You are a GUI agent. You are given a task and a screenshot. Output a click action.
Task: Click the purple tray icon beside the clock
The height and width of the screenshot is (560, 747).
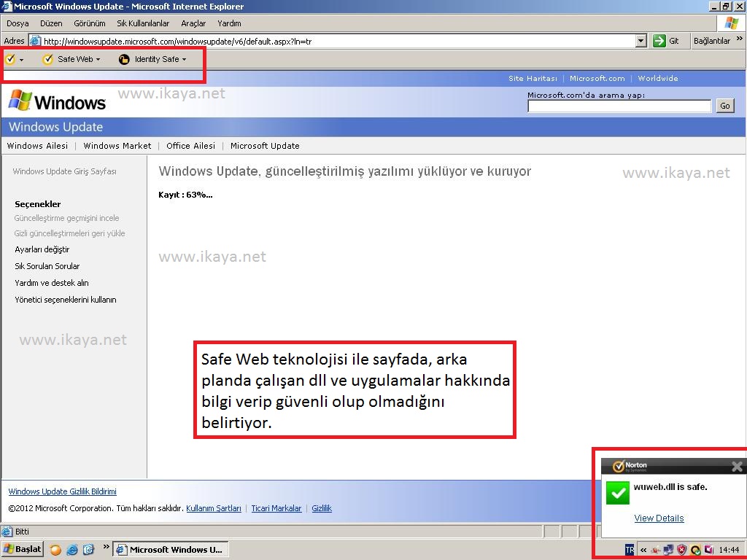click(708, 550)
